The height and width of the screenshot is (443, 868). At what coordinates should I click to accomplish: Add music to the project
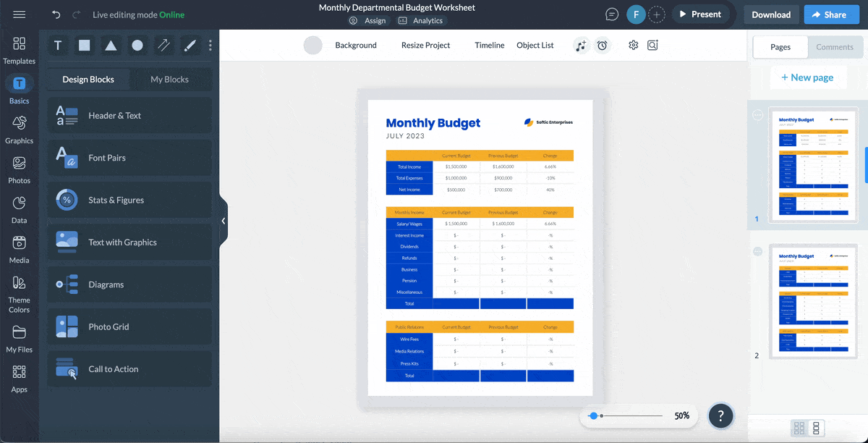pos(581,45)
